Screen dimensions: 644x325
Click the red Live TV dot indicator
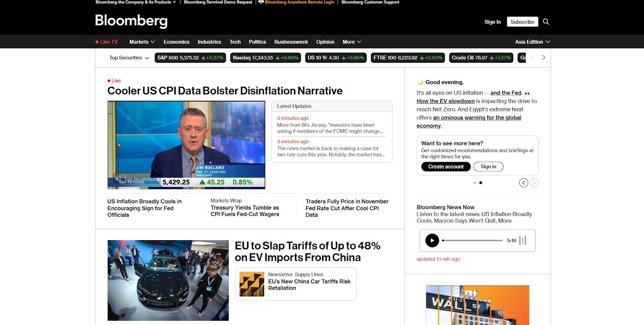pyautogui.click(x=97, y=42)
